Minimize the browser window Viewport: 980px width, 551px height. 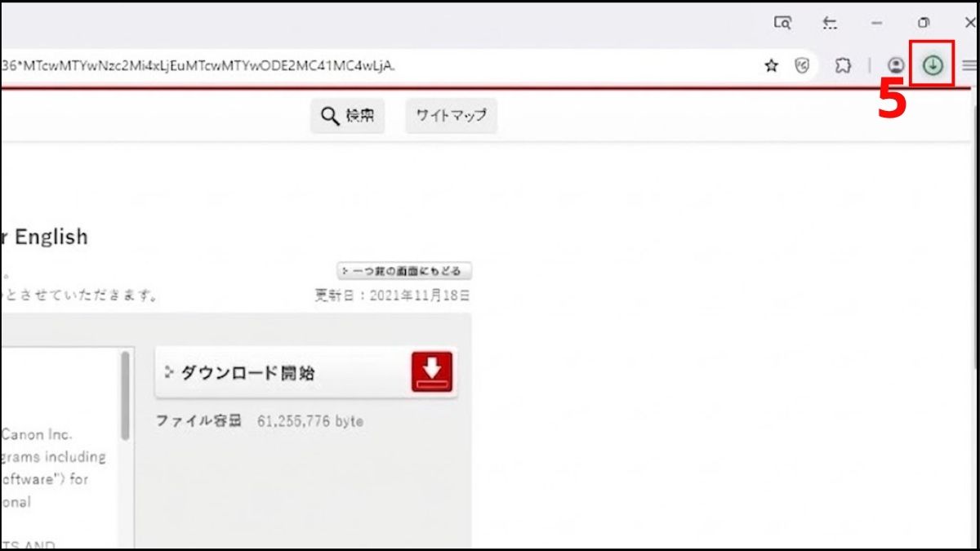[x=876, y=23]
